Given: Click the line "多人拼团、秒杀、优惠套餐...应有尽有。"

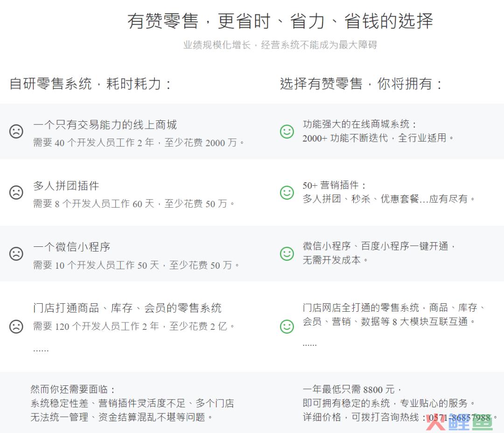Looking at the screenshot, I should point(389,199).
